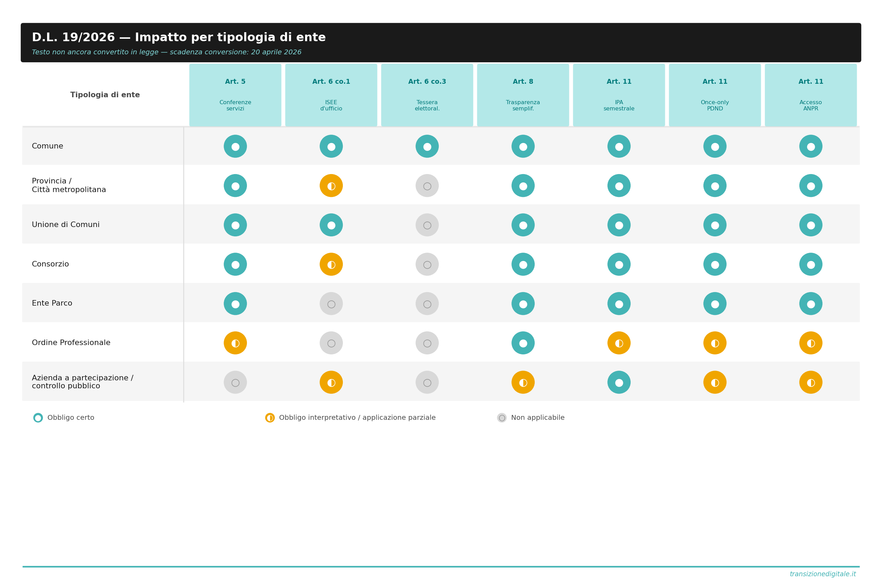Click Azienda partecipata's orange Trasparenza semplif. icon
Image resolution: width=882 pixels, height=588 pixels.
[523, 382]
